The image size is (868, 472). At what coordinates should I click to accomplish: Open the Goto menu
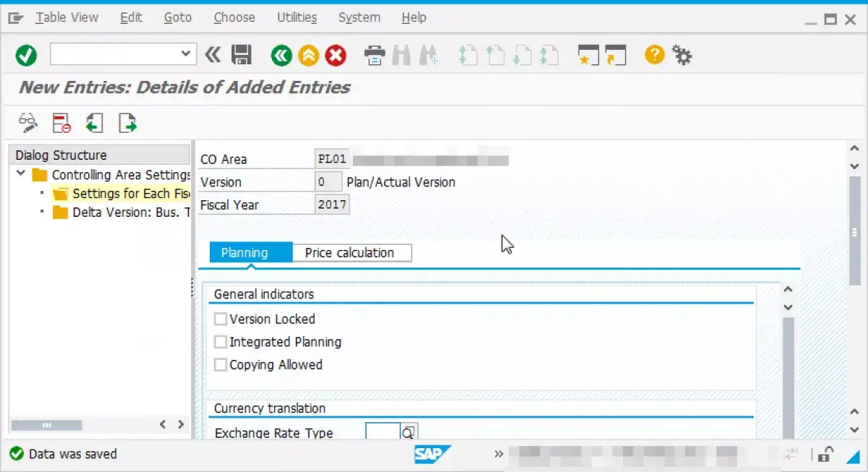tap(178, 17)
